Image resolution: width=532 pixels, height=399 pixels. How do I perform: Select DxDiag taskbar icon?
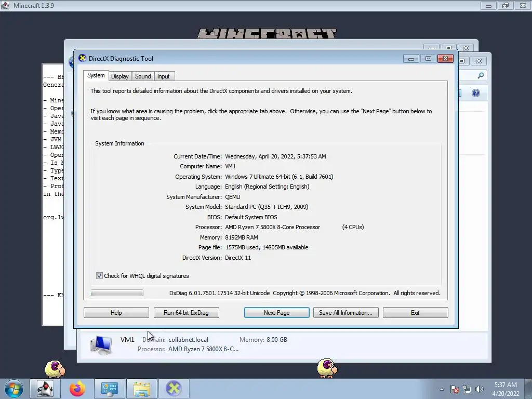[174, 389]
